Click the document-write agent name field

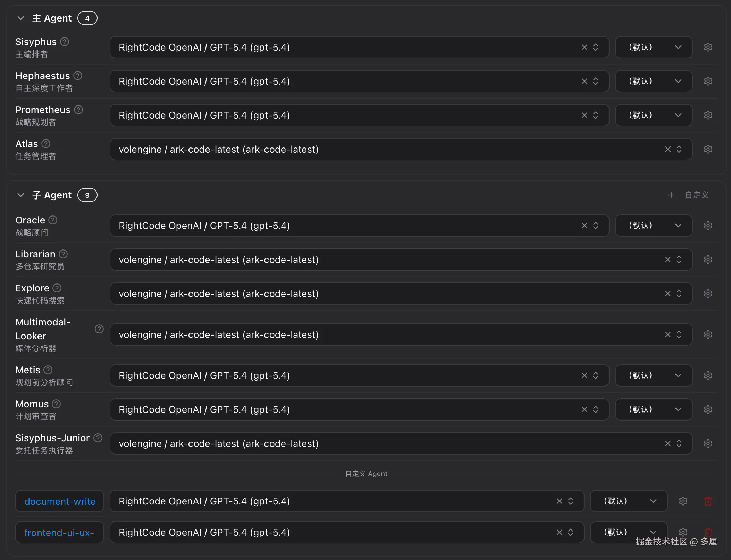click(60, 501)
